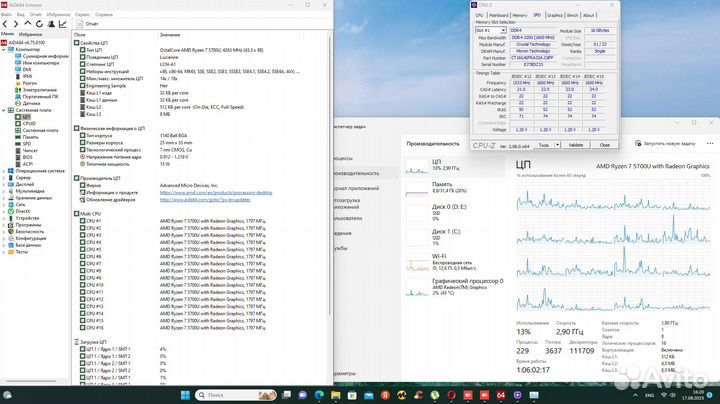The height and width of the screenshot is (404, 720).
Task: Click Запустить новую задачу in Task Manager
Action: (665, 144)
